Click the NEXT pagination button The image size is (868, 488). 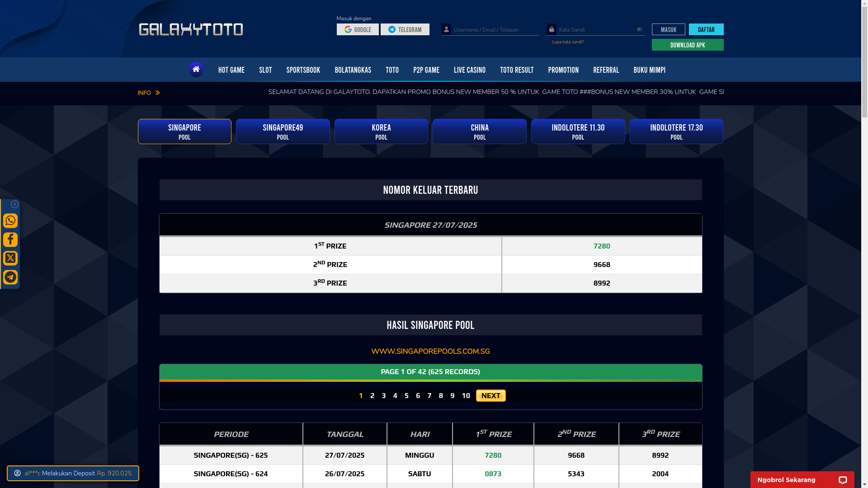pyautogui.click(x=491, y=396)
